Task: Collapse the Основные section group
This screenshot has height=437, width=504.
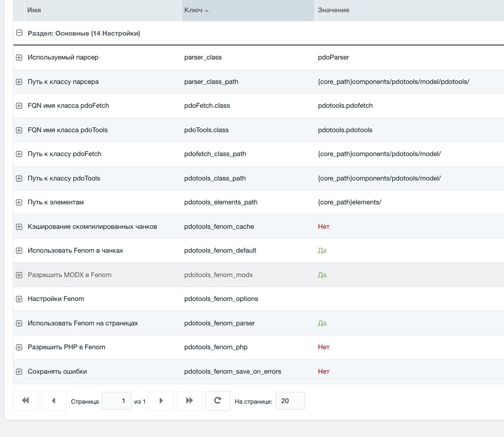Action: click(x=19, y=33)
